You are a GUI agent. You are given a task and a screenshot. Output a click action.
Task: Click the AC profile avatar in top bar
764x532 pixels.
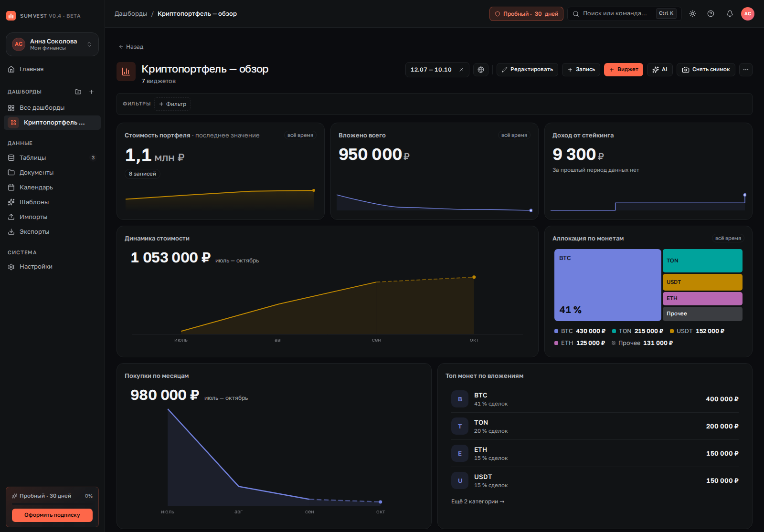(748, 14)
